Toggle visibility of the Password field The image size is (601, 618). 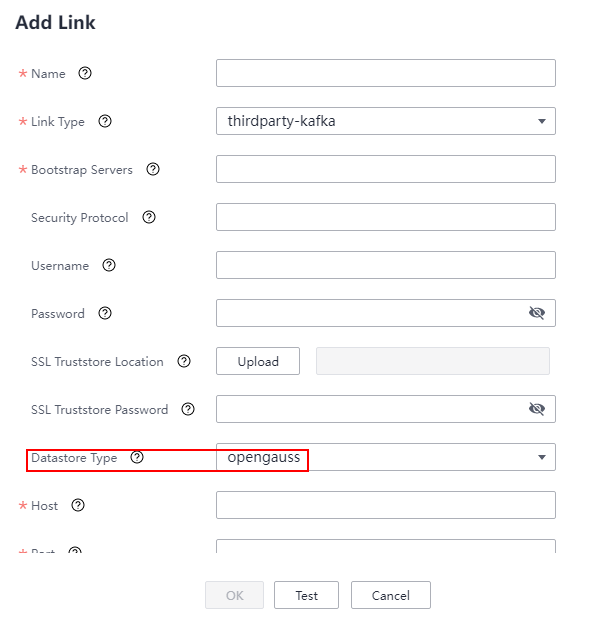pos(537,313)
